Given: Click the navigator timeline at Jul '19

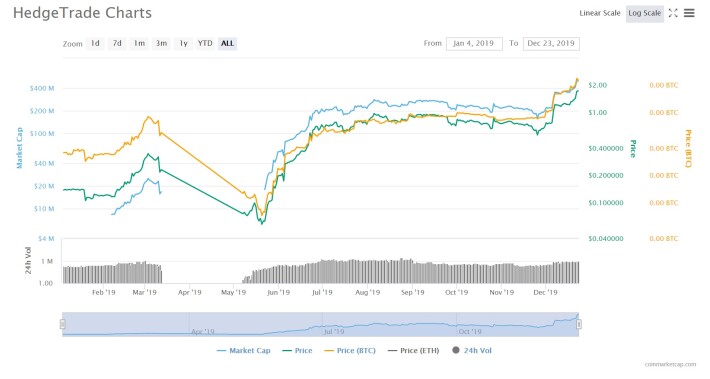Looking at the screenshot, I should coord(334,331).
